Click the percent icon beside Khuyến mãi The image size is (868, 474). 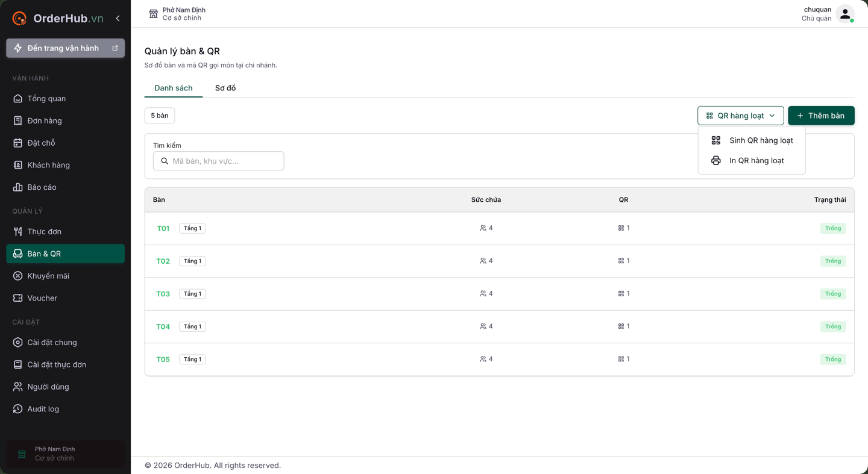coord(17,276)
